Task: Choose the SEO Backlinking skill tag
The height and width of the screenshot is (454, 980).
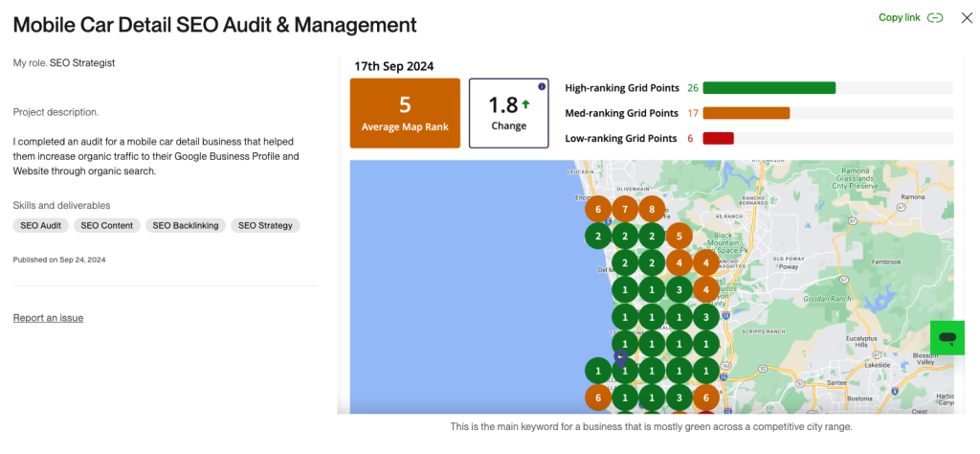Action: [186, 226]
